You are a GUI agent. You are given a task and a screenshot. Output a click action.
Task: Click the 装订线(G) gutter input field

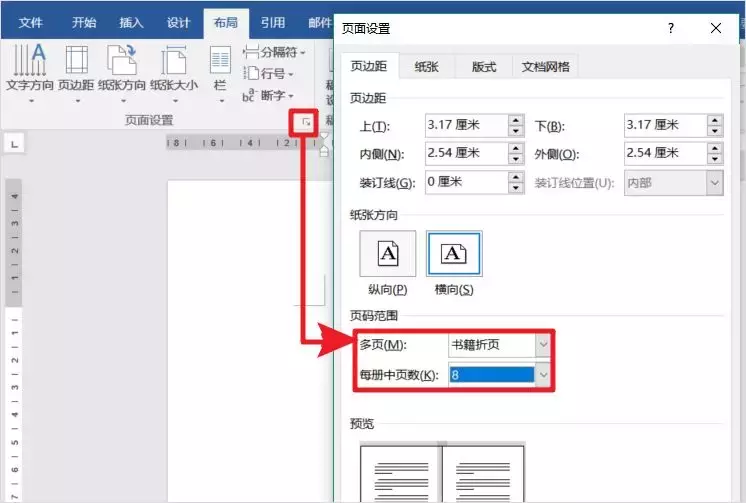click(x=466, y=182)
